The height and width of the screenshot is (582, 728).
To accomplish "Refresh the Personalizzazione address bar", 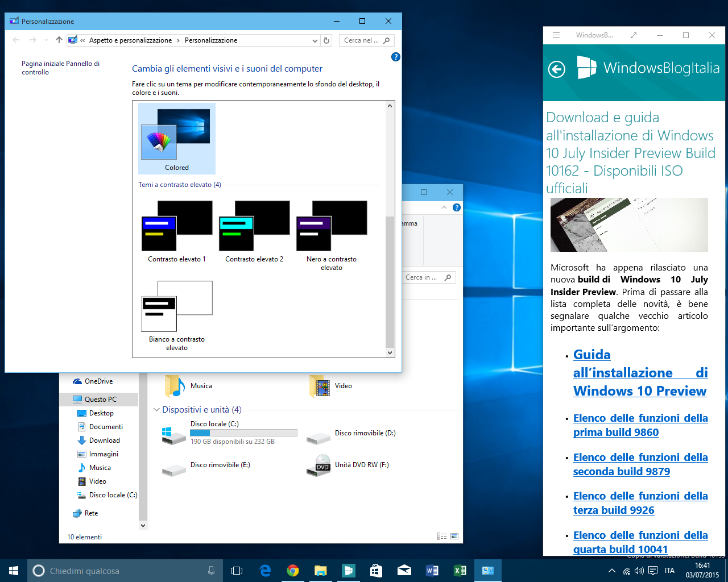I will pos(326,40).
